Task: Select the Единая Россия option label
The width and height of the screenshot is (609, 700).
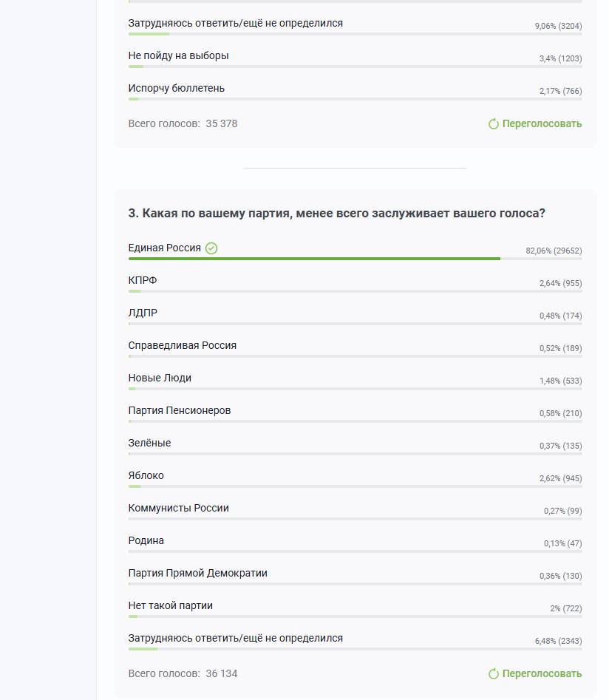Action: click(x=164, y=248)
